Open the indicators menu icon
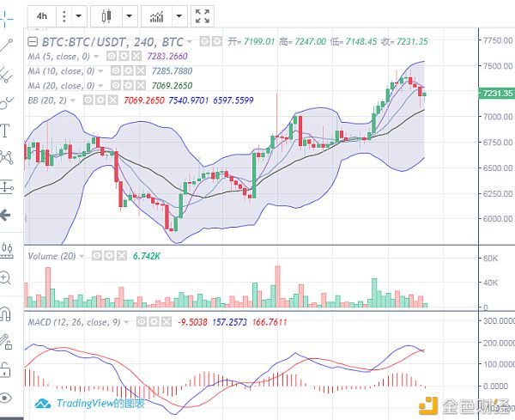Screen dimensions: 515x420 pyautogui.click(x=155, y=15)
